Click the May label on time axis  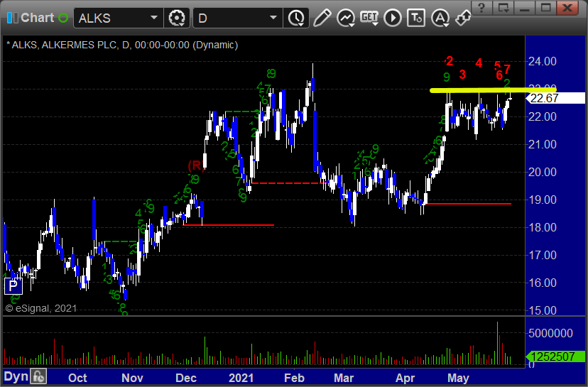tap(458, 378)
